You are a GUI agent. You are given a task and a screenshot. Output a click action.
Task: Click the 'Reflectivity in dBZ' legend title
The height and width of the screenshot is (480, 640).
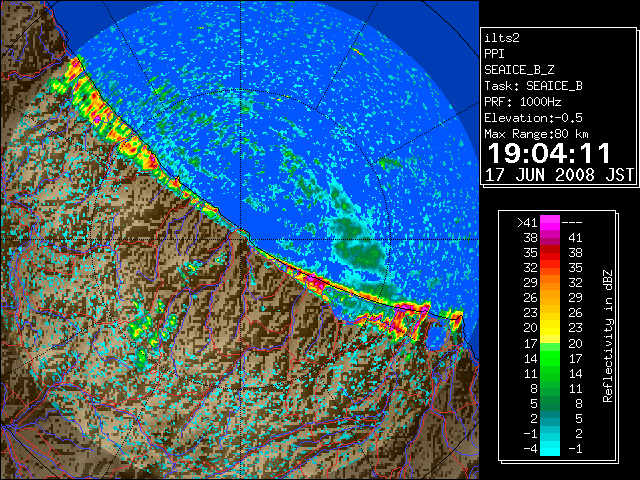coord(608,336)
